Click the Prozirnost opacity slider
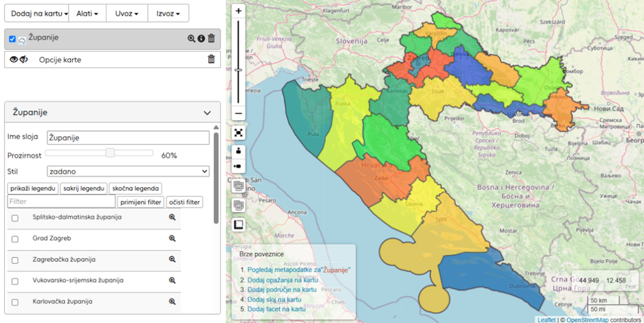This screenshot has width=644, height=323. (110, 152)
